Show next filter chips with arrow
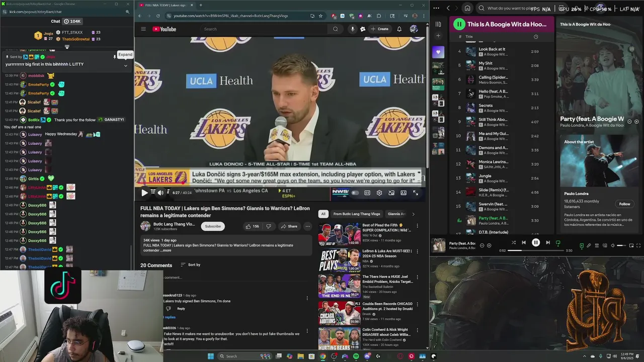Screen dimensions: 644x362 point(413,214)
